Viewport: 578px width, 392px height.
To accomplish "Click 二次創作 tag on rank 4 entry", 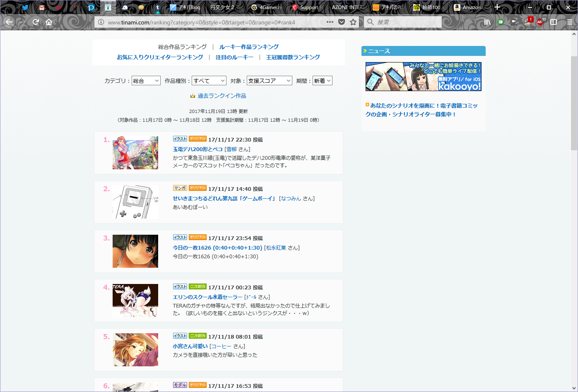I will (197, 286).
